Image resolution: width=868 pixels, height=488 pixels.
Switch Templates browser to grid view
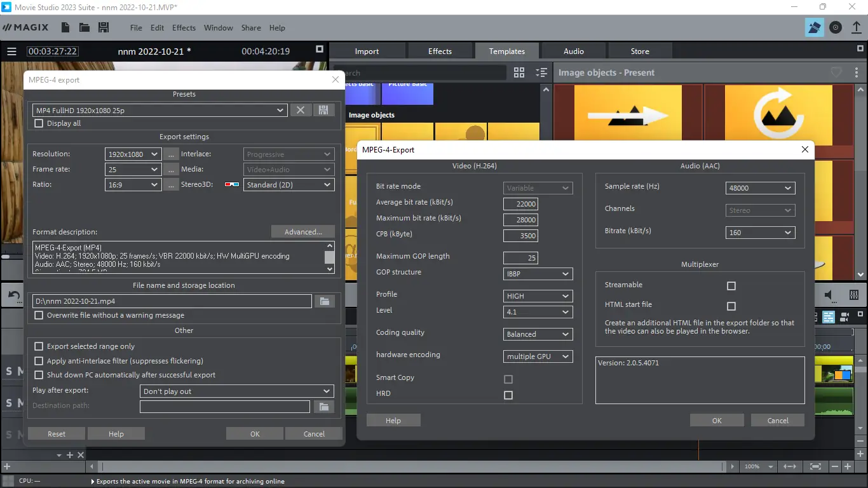pos(519,72)
